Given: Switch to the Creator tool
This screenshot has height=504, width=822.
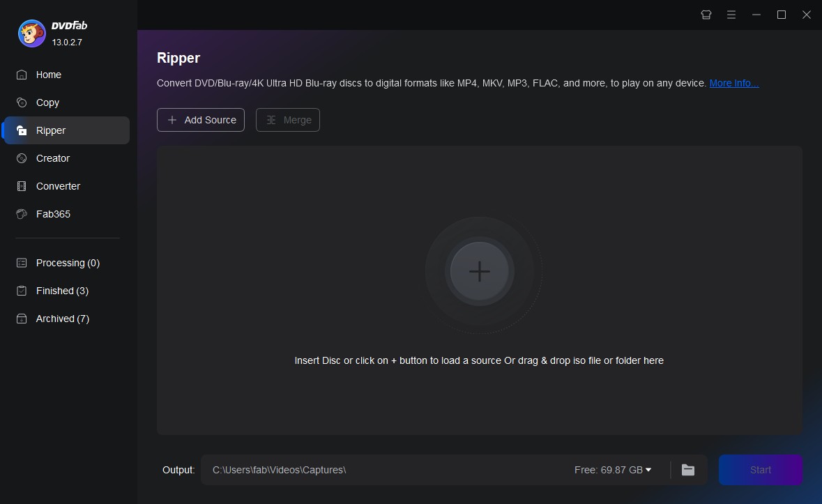Looking at the screenshot, I should point(52,158).
